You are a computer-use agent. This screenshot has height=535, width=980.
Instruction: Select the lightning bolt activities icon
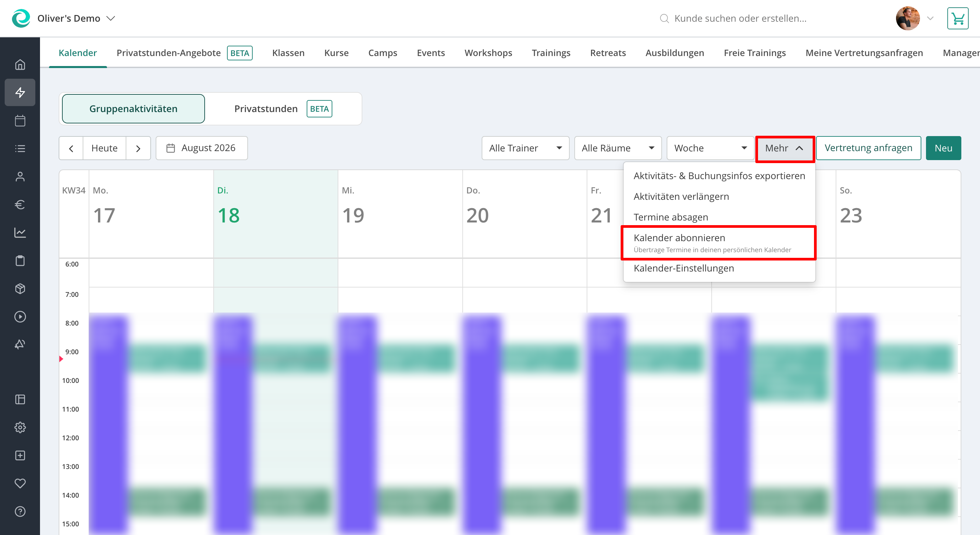20,92
